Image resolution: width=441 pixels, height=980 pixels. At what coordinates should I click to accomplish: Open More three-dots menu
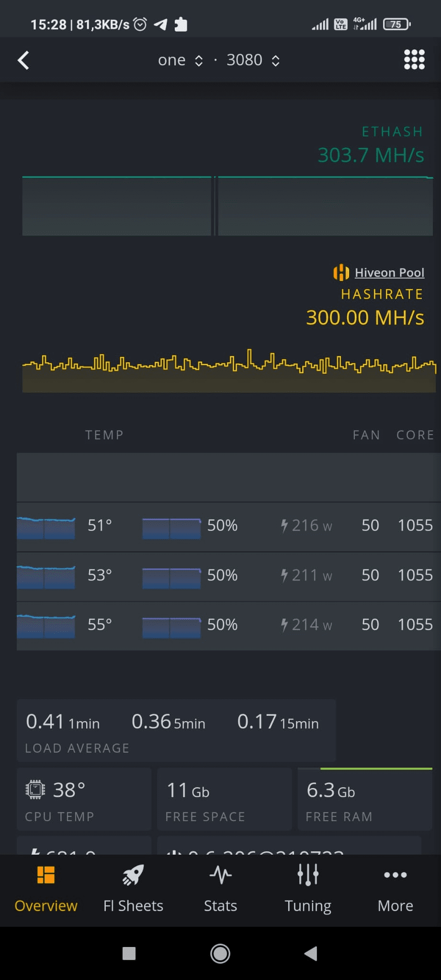pyautogui.click(x=395, y=875)
